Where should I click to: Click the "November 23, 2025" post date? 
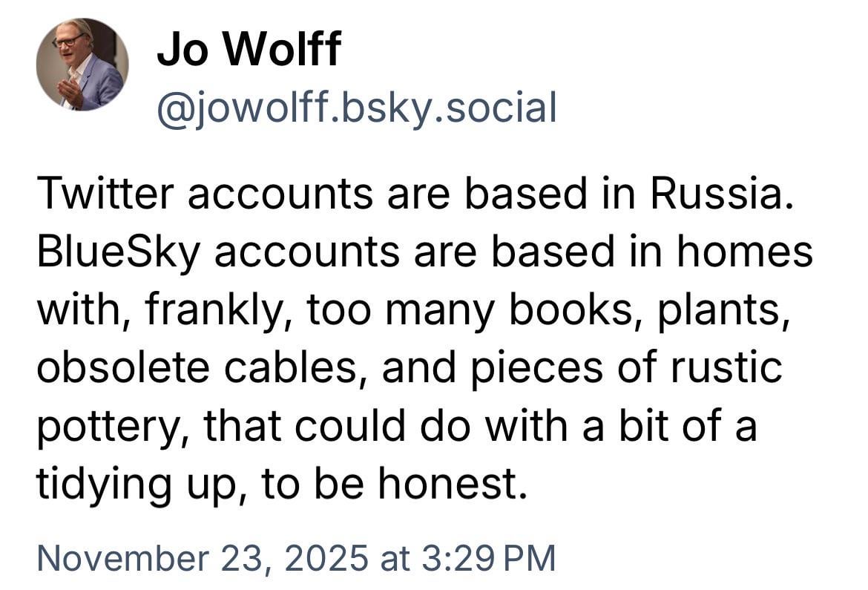coord(202,557)
